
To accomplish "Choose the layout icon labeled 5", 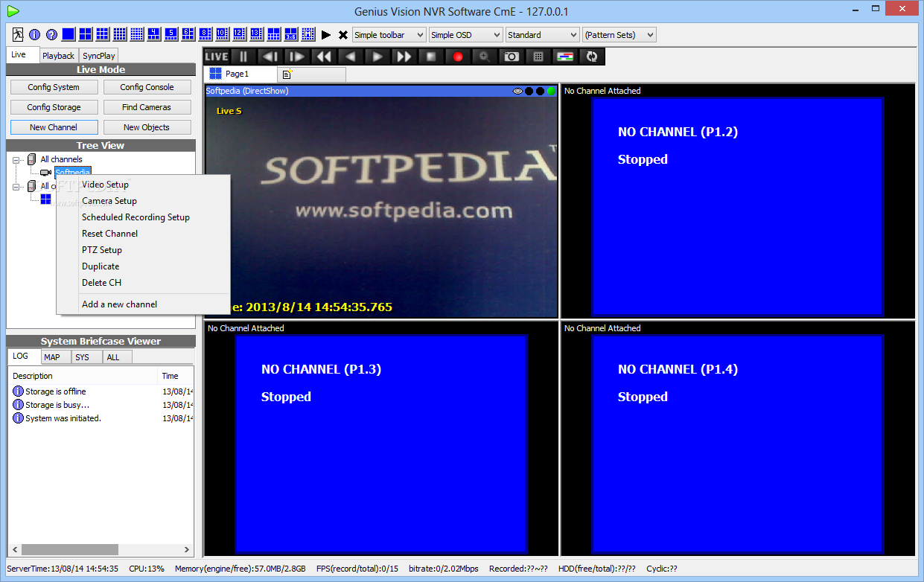I will pos(171,34).
